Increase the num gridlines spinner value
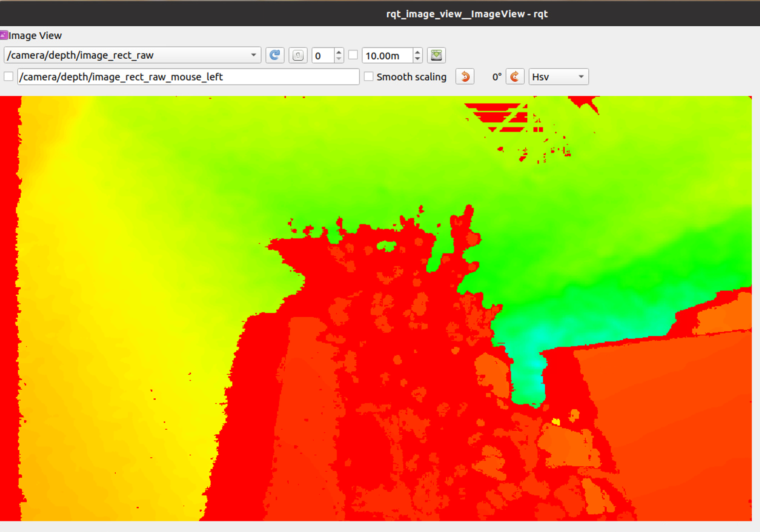Viewport: 760px width, 532px height. 338,52
